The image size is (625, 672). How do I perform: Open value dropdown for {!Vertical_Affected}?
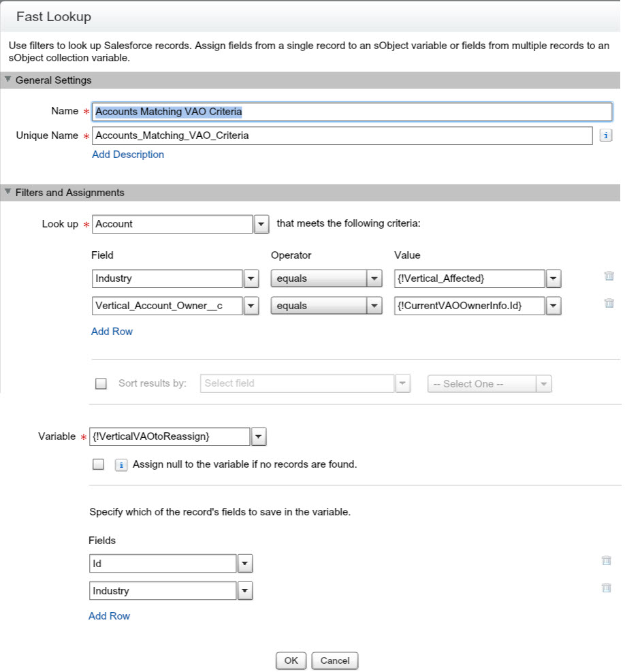[553, 279]
